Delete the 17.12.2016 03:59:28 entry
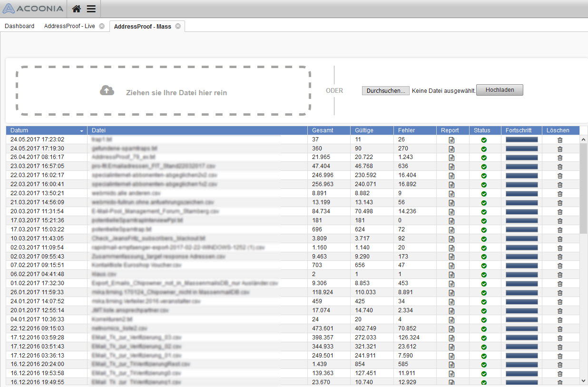This screenshot has width=588, height=387. click(560, 338)
